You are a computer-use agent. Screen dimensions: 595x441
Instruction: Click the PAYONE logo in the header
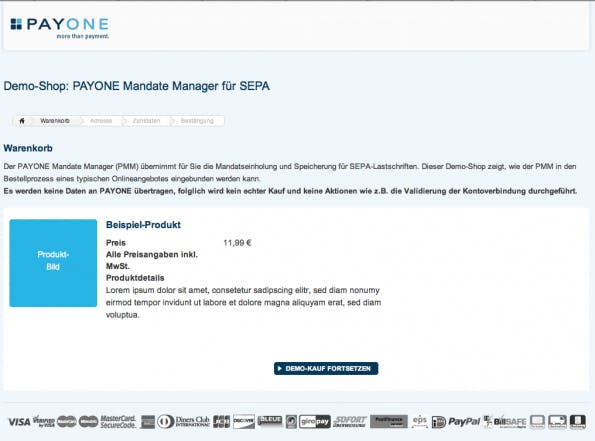click(60, 28)
